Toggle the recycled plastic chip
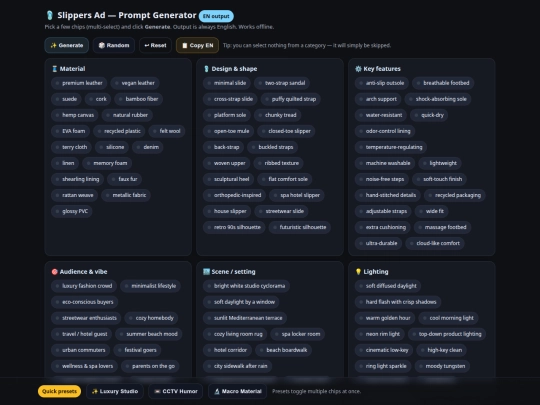The height and width of the screenshot is (405, 540). [119, 131]
